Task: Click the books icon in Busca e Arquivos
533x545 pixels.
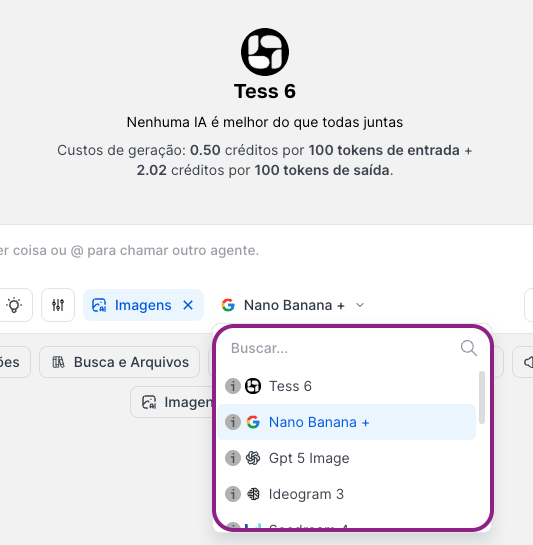Action: click(58, 362)
